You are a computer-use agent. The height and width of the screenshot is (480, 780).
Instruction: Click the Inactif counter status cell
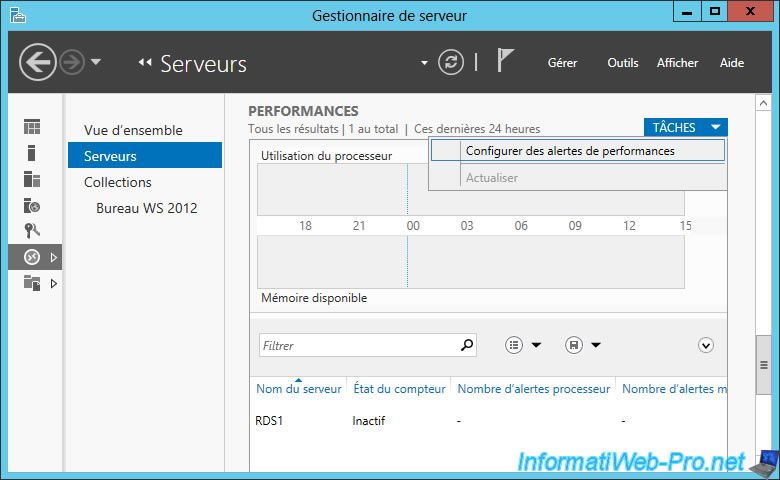coord(369,421)
